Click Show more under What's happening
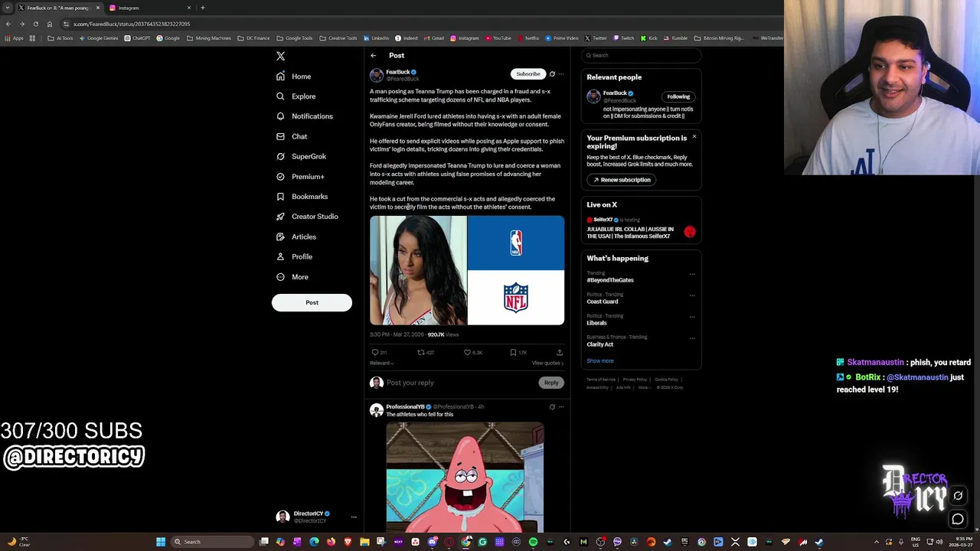 (600, 361)
